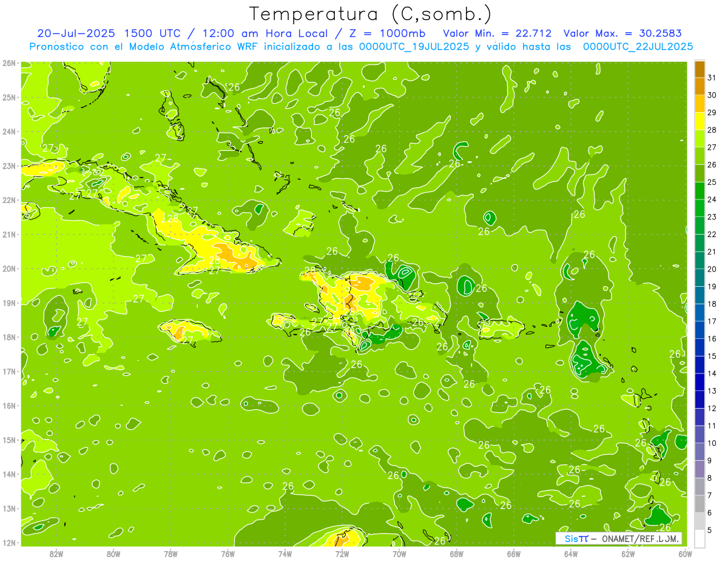
Task: Select the "Valor Min. = 22.712" text
Action: [x=497, y=33]
